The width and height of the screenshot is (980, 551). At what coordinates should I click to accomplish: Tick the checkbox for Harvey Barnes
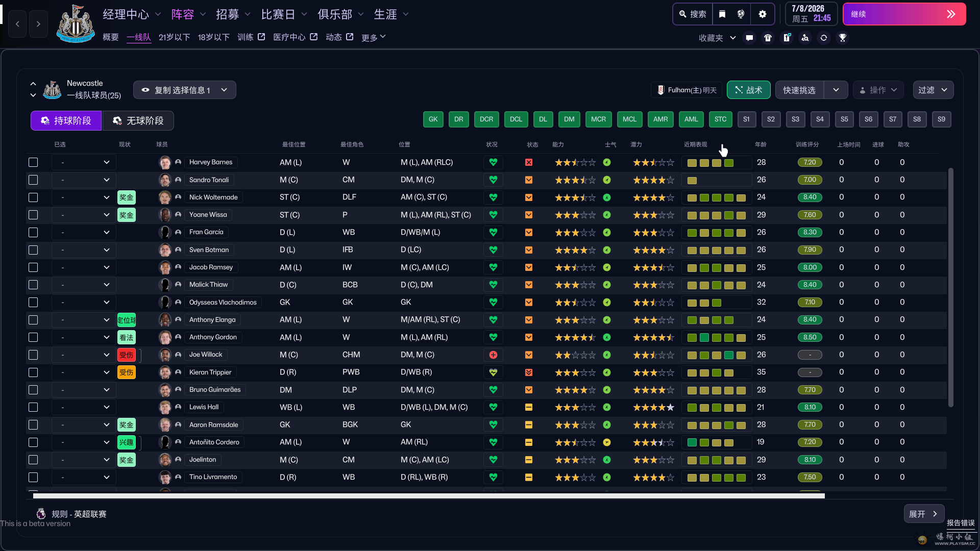point(33,162)
